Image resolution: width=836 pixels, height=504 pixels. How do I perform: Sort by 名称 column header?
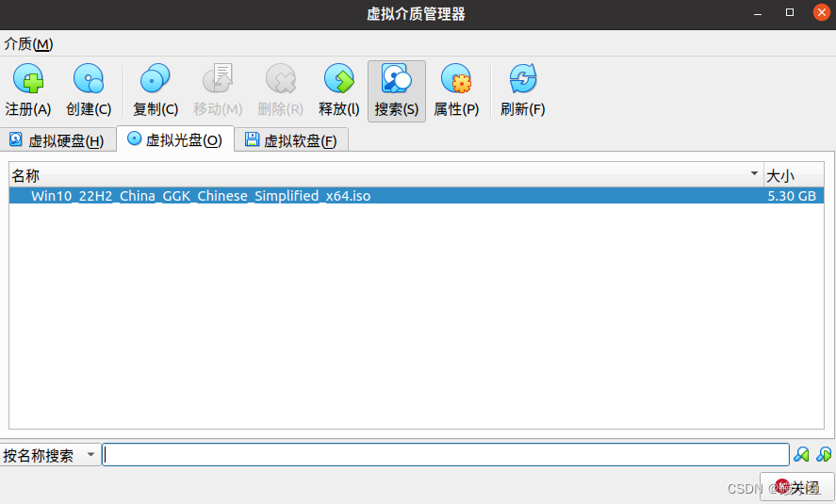tap(386, 174)
